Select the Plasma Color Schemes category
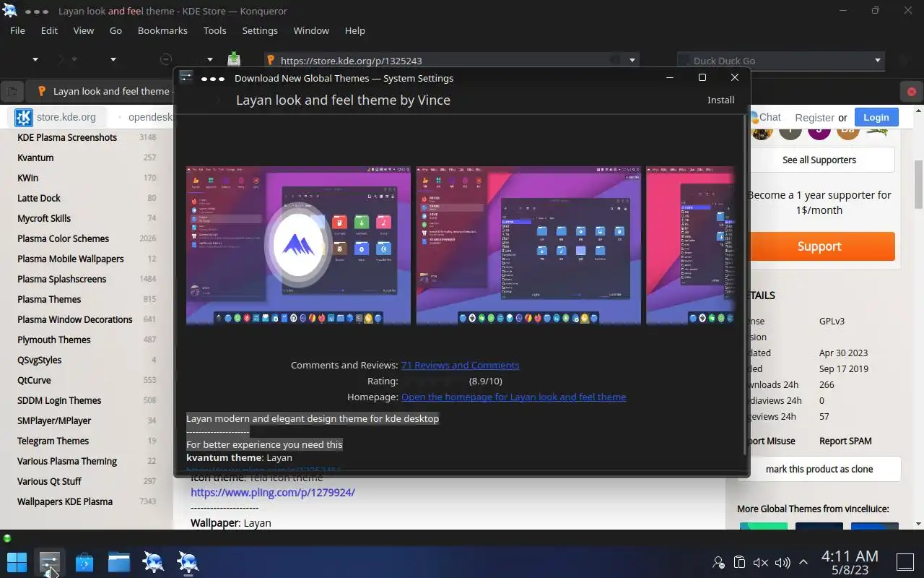 pyautogui.click(x=64, y=238)
